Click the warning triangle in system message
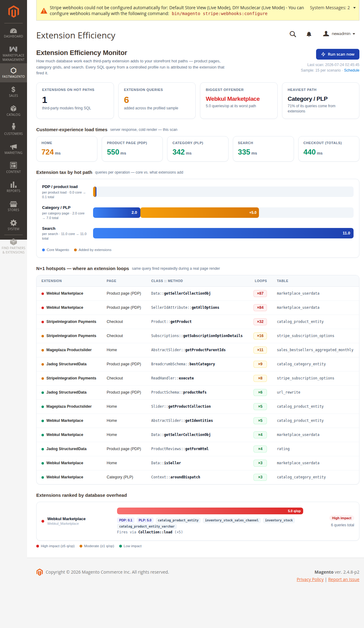This screenshot has height=628, width=364. click(x=44, y=11)
